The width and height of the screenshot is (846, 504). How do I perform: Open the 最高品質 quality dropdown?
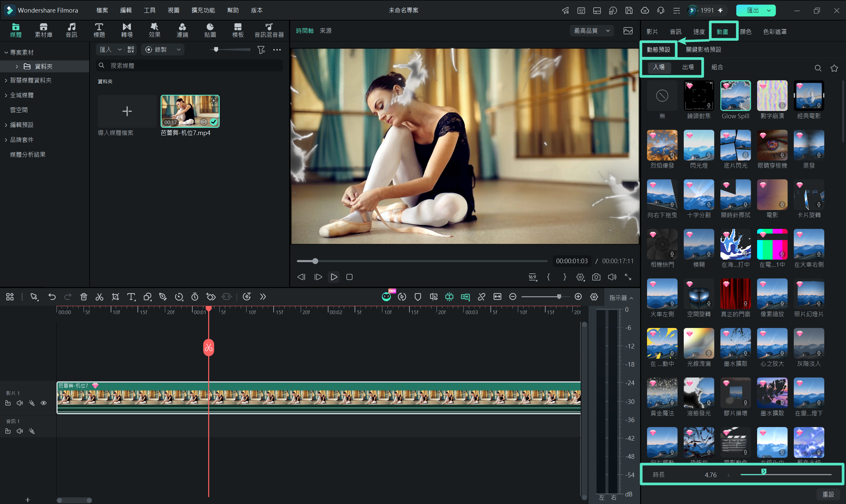[592, 31]
